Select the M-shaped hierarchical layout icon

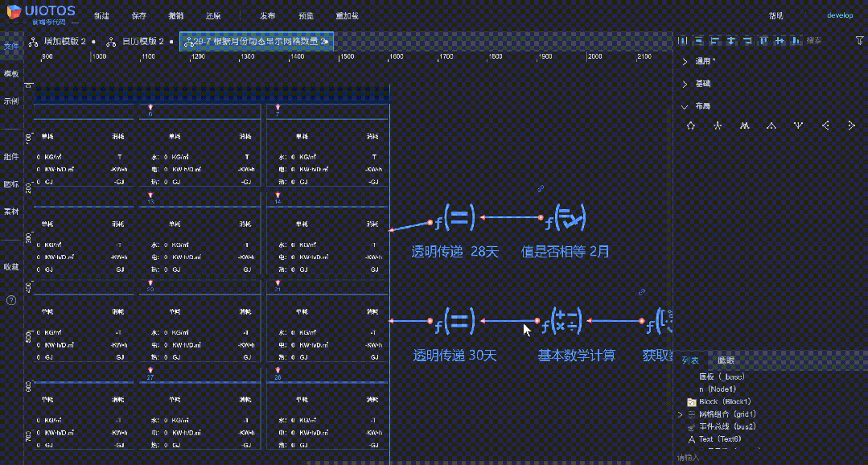[x=745, y=126]
